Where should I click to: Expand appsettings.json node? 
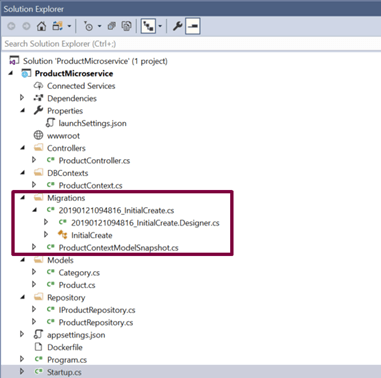[22, 334]
